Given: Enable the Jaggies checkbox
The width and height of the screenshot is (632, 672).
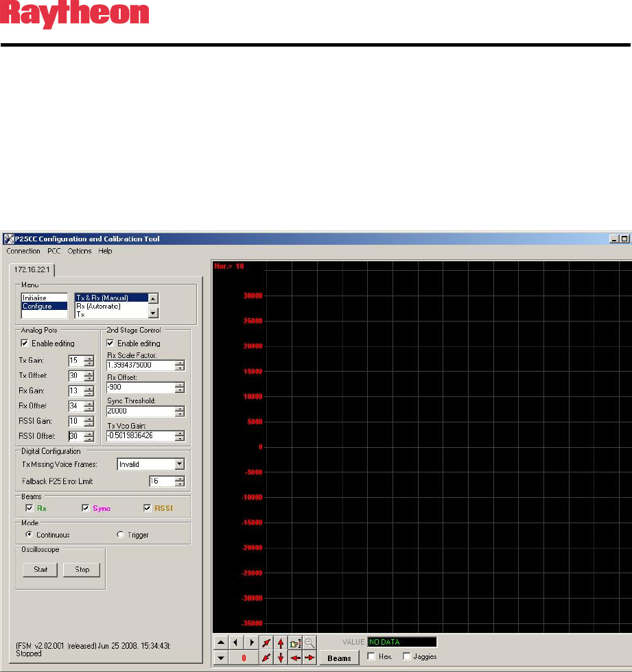Looking at the screenshot, I should click(x=406, y=656).
